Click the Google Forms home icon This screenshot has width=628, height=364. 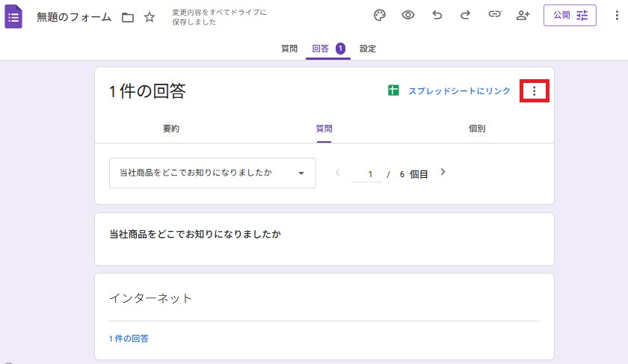13,16
